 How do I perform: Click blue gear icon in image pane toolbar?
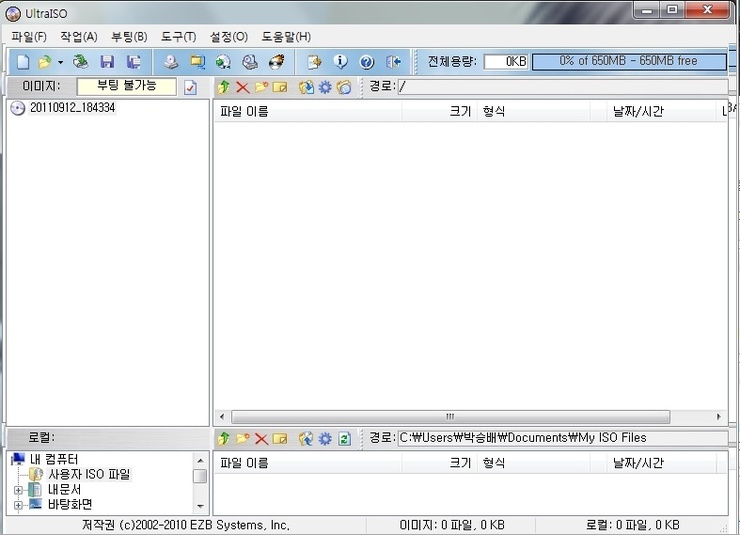click(325, 87)
